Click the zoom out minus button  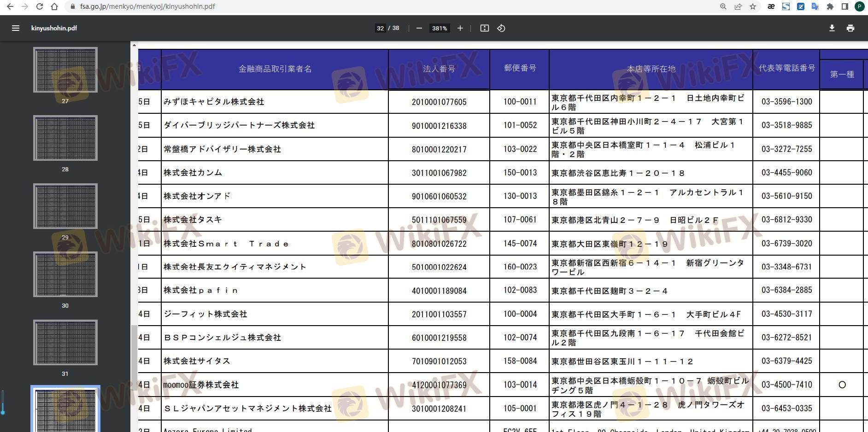tap(419, 28)
